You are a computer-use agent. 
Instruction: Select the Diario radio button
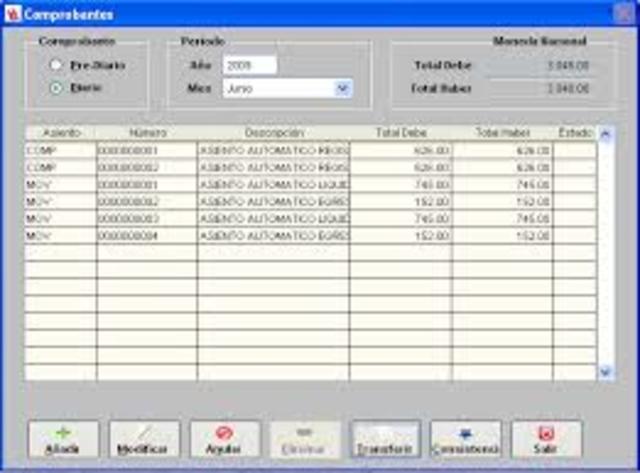pyautogui.click(x=56, y=88)
